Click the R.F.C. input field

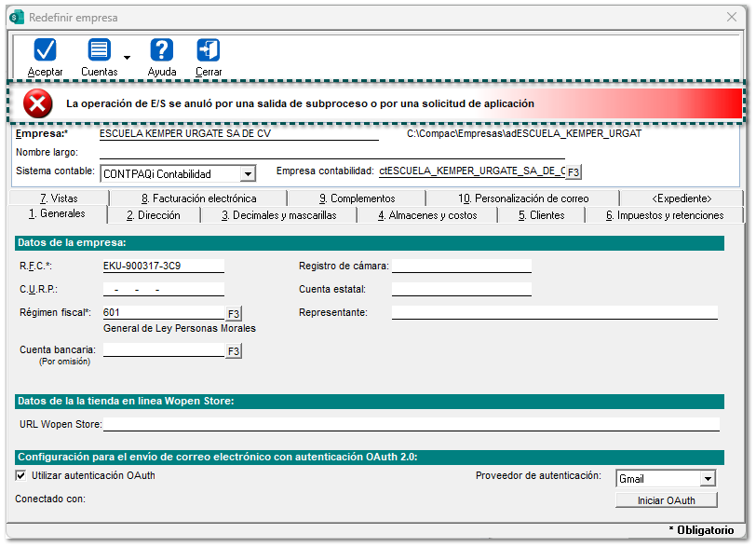point(164,266)
